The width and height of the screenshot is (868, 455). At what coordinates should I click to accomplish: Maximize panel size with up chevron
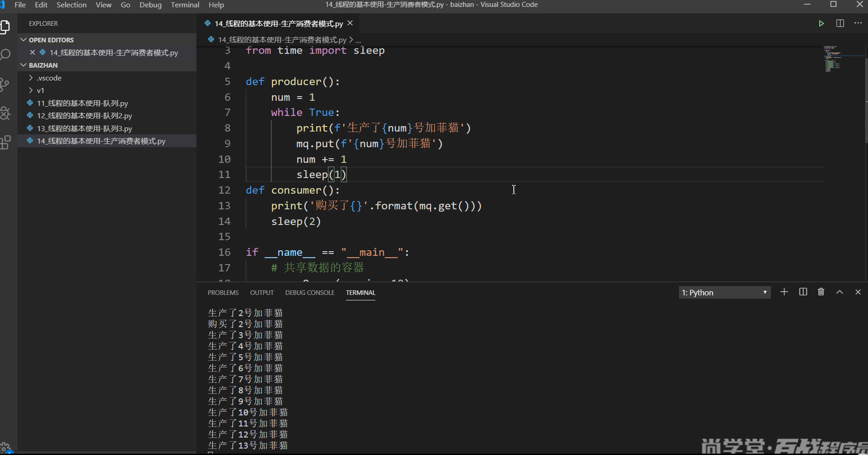pyautogui.click(x=839, y=292)
